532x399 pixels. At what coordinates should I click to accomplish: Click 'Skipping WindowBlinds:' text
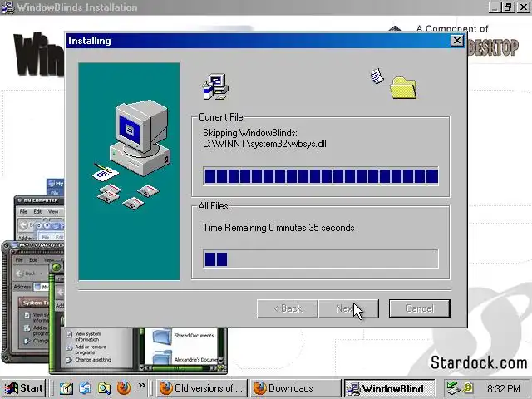click(x=250, y=133)
